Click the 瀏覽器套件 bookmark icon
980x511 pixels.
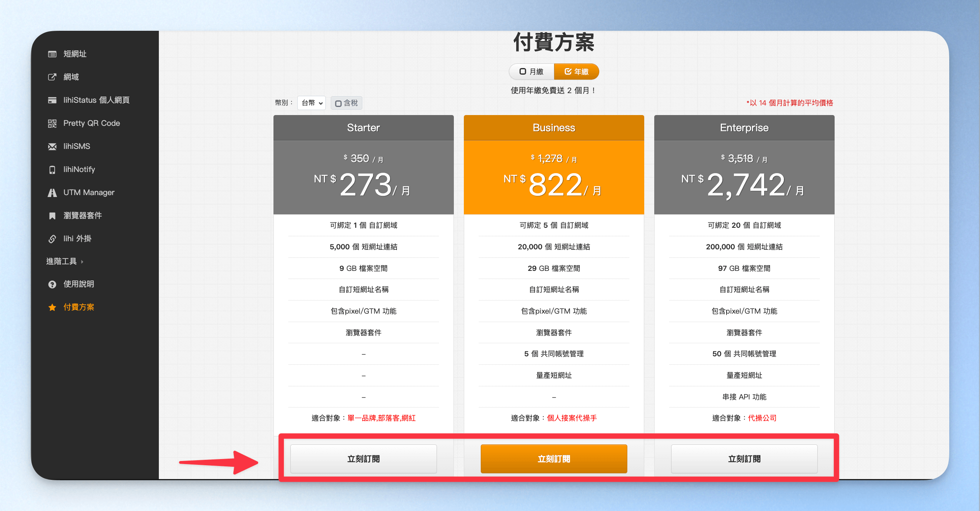pos(52,216)
